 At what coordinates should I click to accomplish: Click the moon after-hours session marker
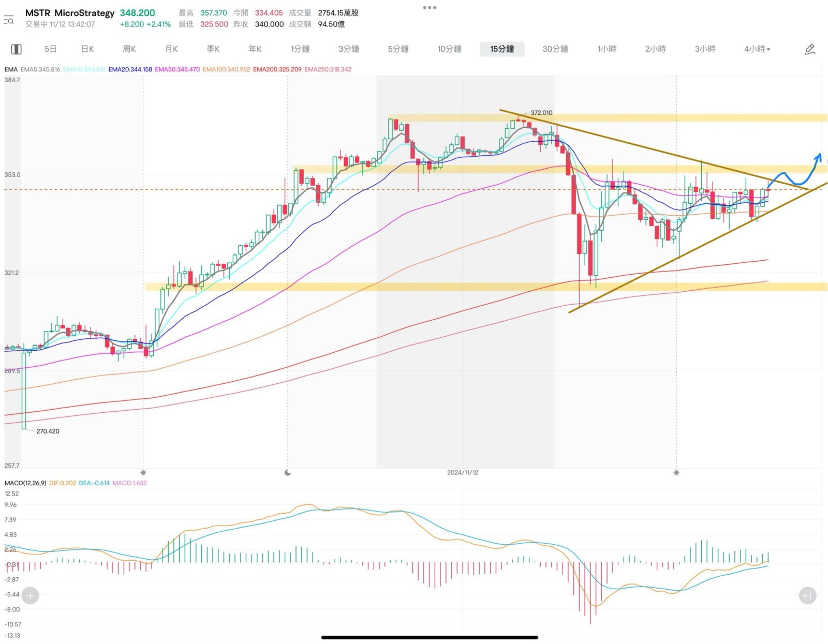point(288,472)
